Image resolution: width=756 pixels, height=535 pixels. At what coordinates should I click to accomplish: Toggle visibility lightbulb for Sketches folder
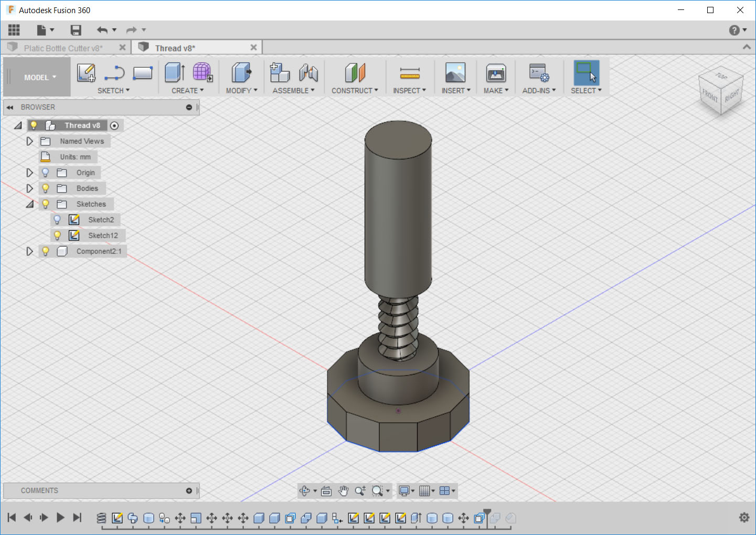[x=46, y=204]
